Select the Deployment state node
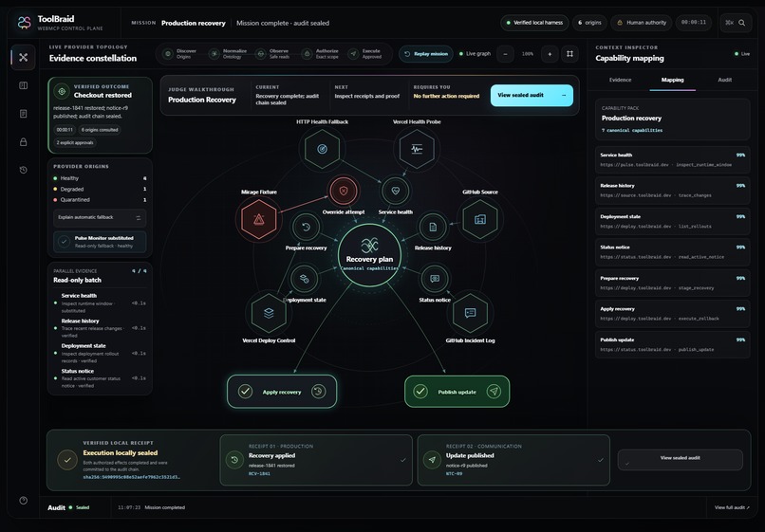The image size is (765, 532). coord(305,279)
